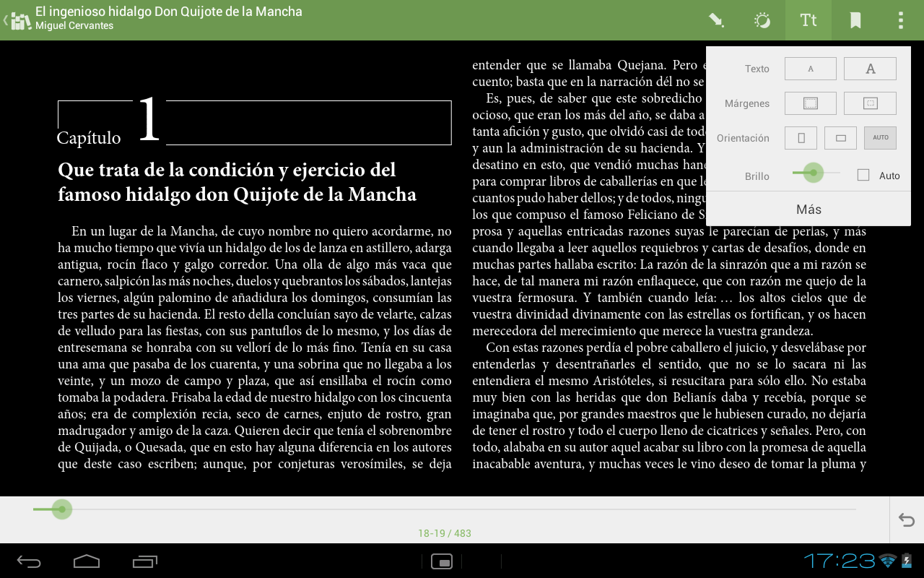Image resolution: width=924 pixels, height=578 pixels.
Task: Tap the battery charging status icon
Action: click(906, 561)
